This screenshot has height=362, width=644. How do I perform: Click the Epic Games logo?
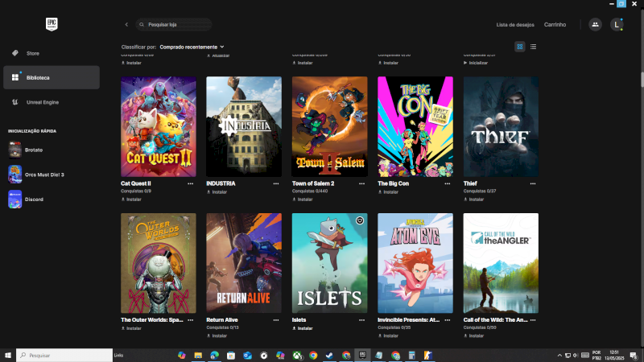52,24
